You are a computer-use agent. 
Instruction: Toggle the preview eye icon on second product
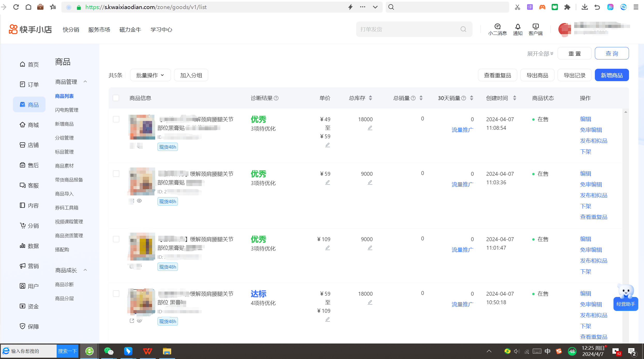[139, 201]
